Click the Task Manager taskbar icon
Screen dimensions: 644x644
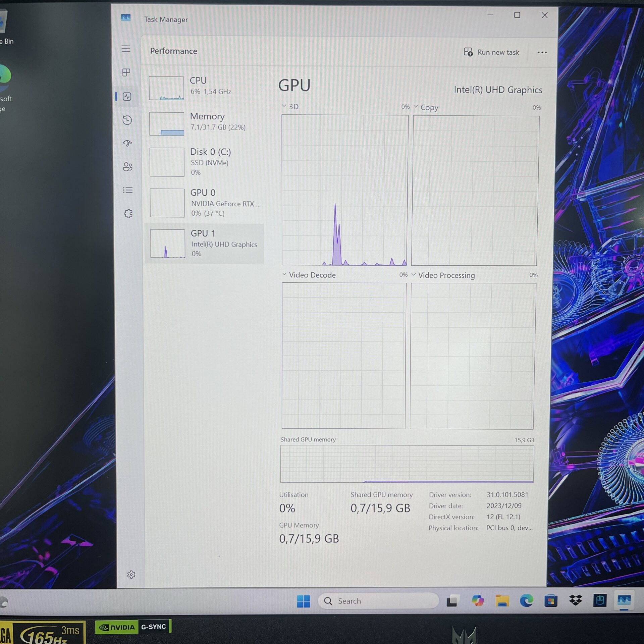[624, 600]
